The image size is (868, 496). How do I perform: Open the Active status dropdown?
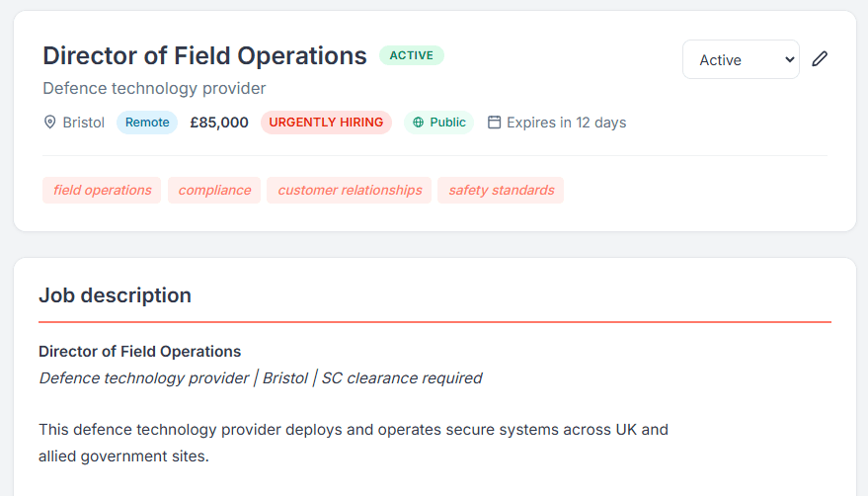(741, 59)
